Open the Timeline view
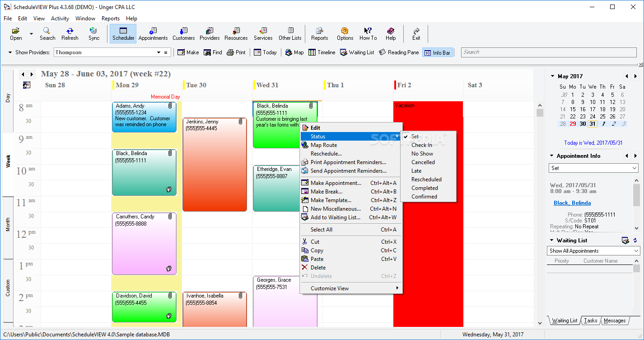This screenshot has height=340, width=644. (322, 52)
